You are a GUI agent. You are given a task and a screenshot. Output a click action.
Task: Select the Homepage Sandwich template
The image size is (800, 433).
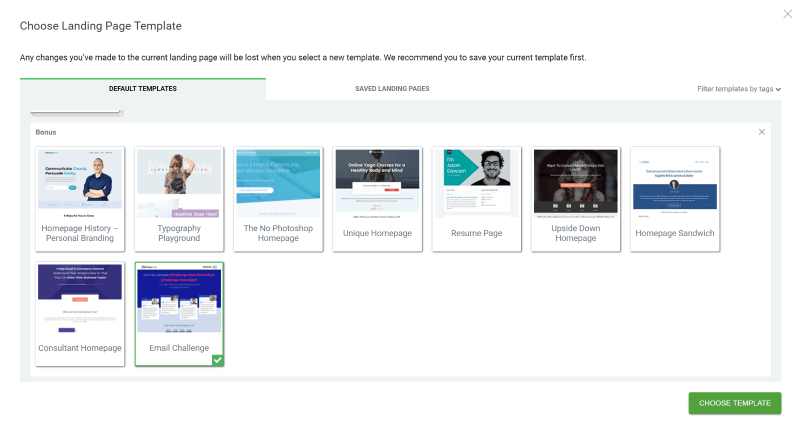pyautogui.click(x=674, y=184)
